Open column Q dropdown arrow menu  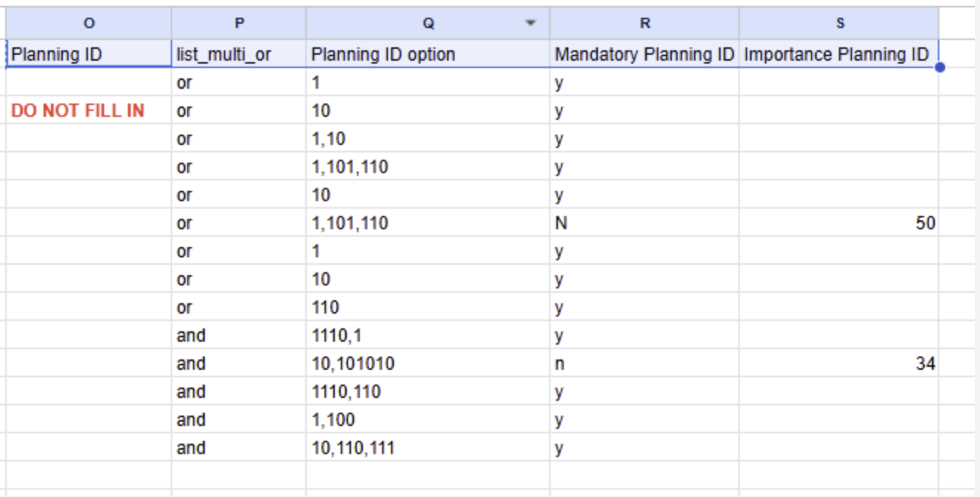click(530, 23)
